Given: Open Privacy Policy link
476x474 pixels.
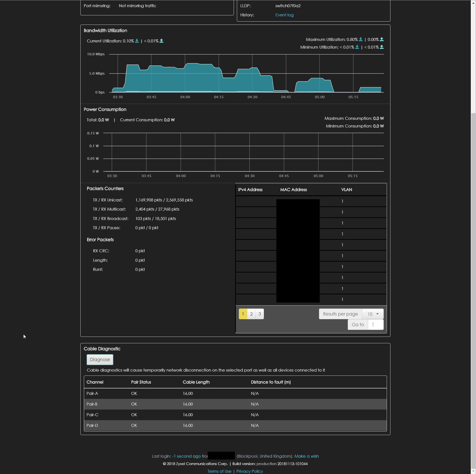Looking at the screenshot, I should [250, 471].
